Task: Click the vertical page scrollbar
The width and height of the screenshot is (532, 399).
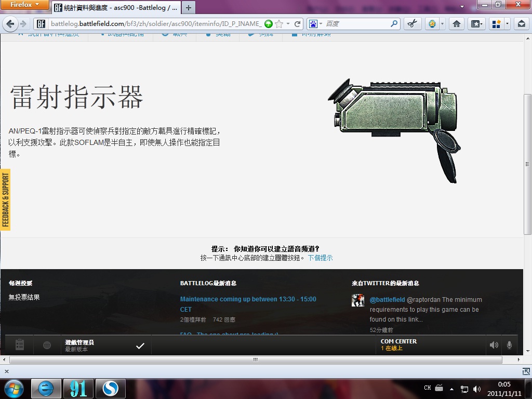Action: click(x=527, y=164)
